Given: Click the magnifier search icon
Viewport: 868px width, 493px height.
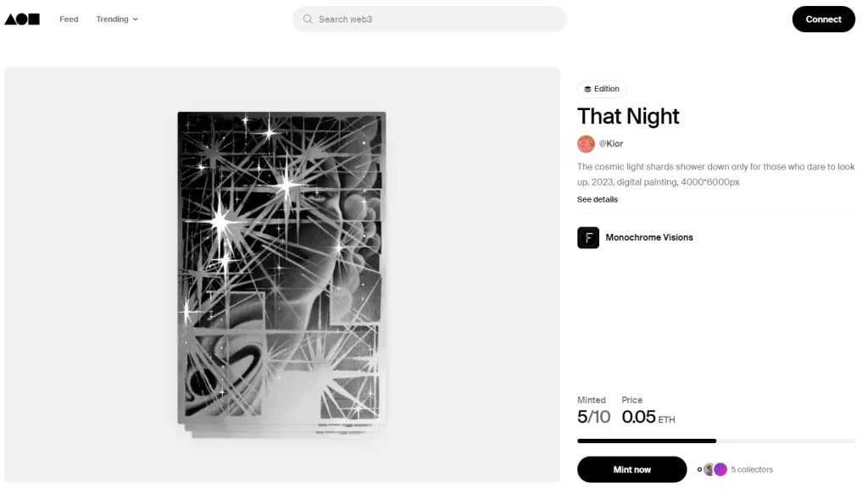Looking at the screenshot, I should click(x=308, y=19).
